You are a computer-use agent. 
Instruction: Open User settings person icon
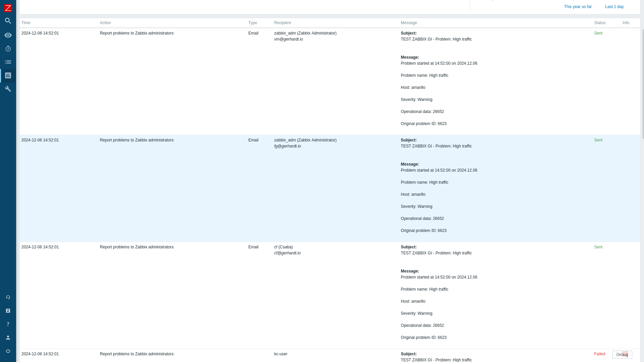pos(8,338)
